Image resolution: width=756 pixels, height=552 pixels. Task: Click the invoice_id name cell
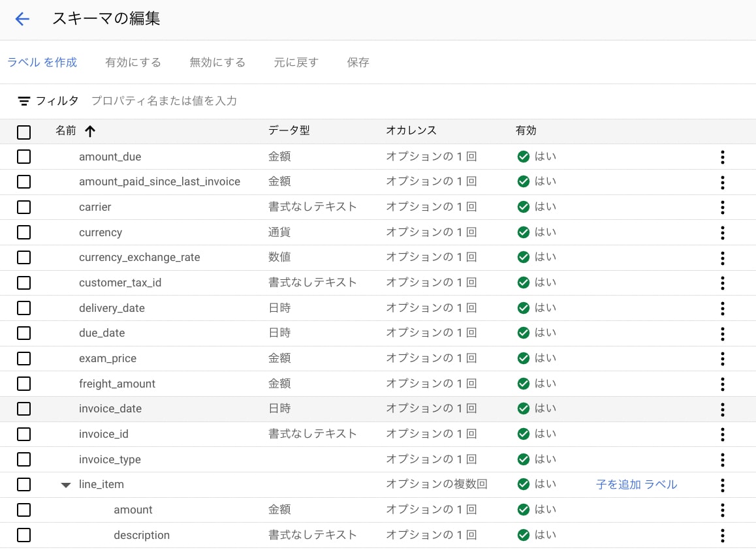(104, 434)
